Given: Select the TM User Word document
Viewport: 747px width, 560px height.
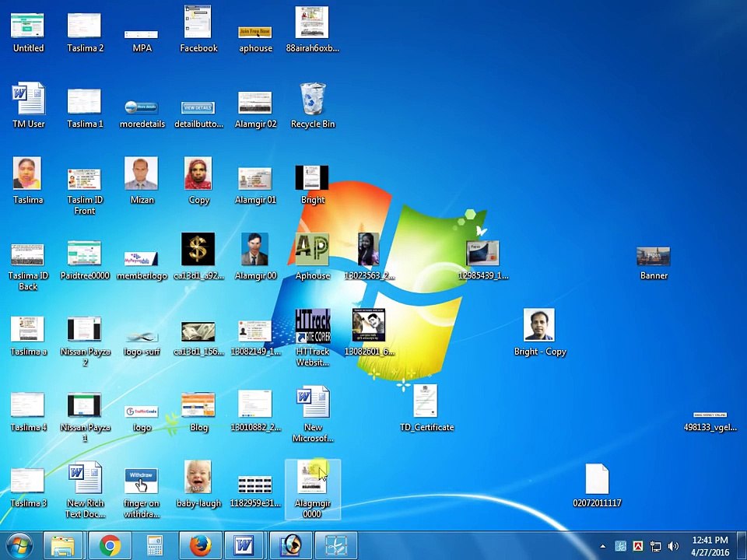Looking at the screenshot, I should [29, 100].
